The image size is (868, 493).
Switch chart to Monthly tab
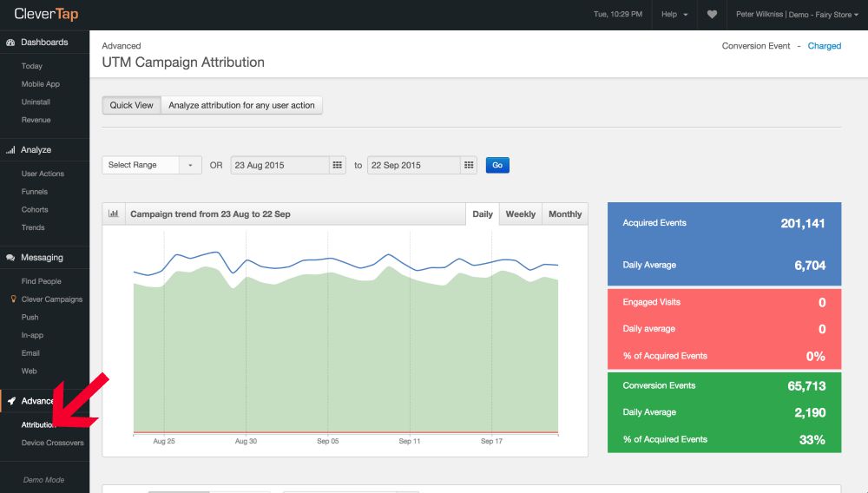(x=565, y=214)
